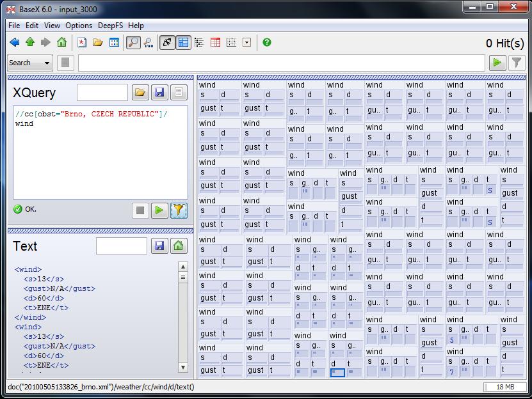
Task: Open recent XQuery files list icon
Action: coord(179,92)
